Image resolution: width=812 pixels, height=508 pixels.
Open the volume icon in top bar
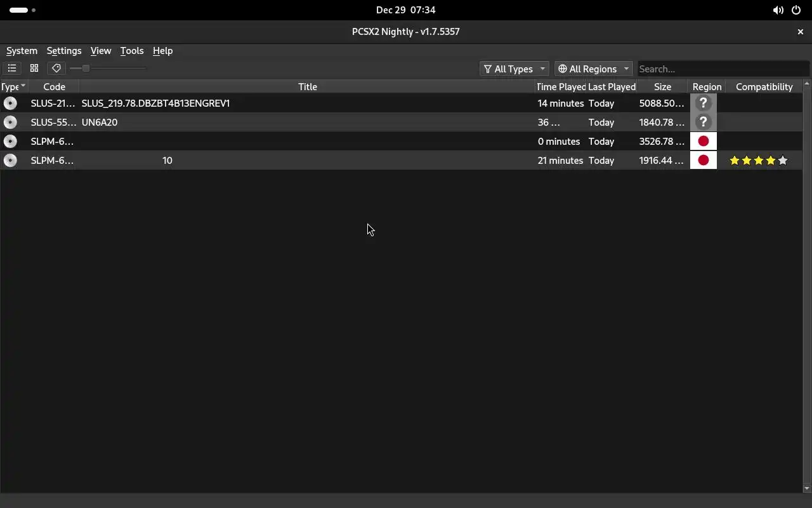[x=778, y=10]
